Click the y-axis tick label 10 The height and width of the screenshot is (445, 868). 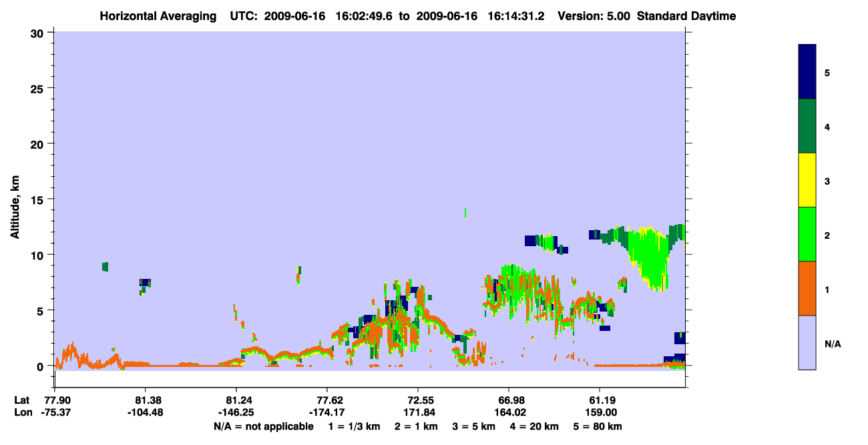click(x=39, y=255)
